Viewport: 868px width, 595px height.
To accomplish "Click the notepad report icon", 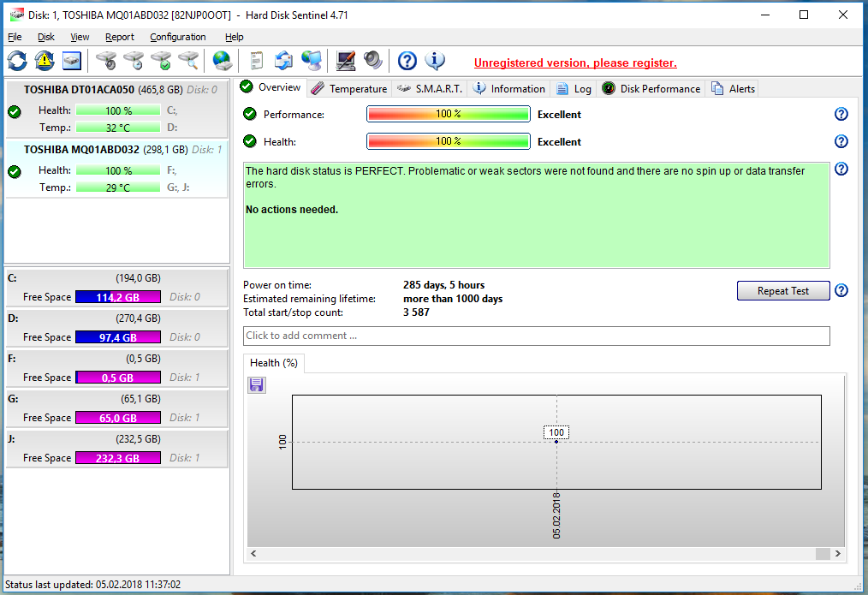I will (x=256, y=61).
